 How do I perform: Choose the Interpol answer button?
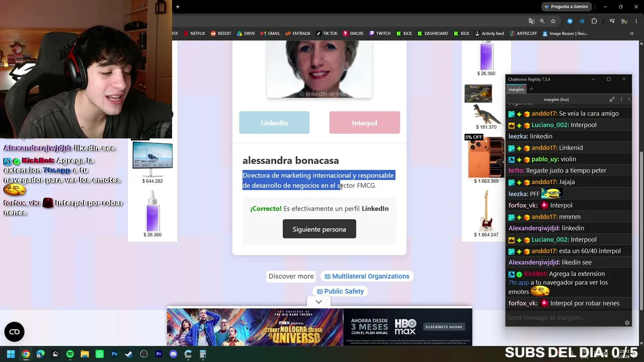364,123
